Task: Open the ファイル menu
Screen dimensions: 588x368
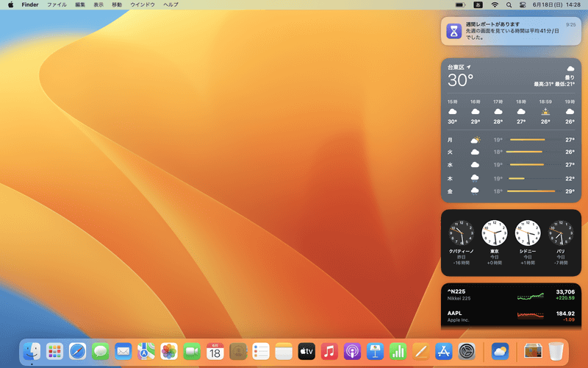Action: tap(57, 4)
